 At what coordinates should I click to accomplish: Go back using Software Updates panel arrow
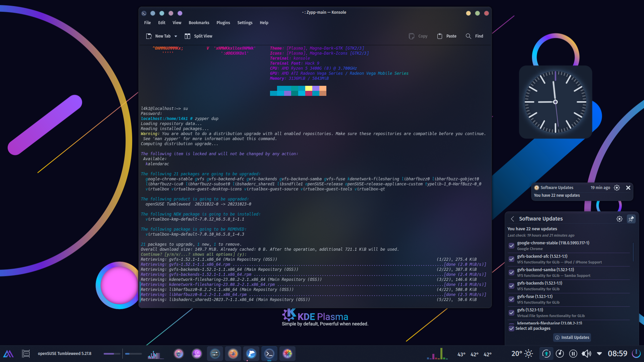pyautogui.click(x=513, y=219)
